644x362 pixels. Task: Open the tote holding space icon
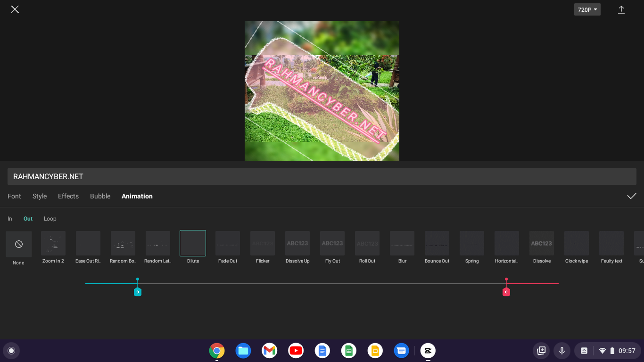tap(541, 351)
